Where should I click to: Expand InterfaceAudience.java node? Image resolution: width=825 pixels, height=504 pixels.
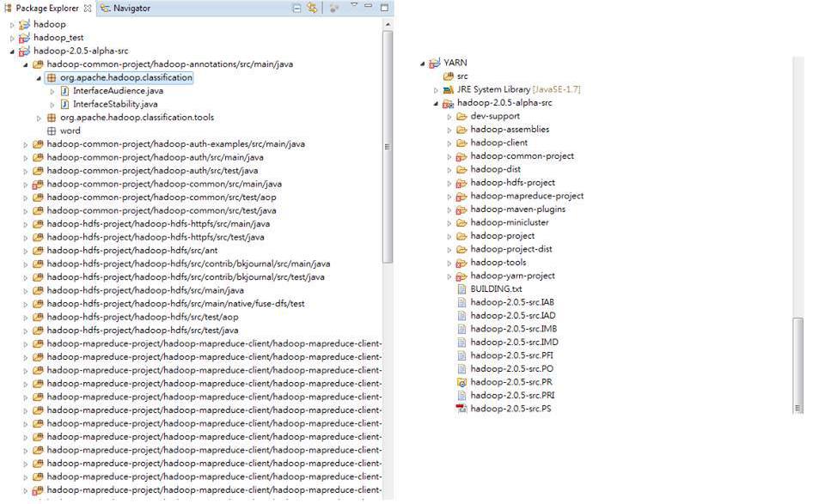click(52, 92)
